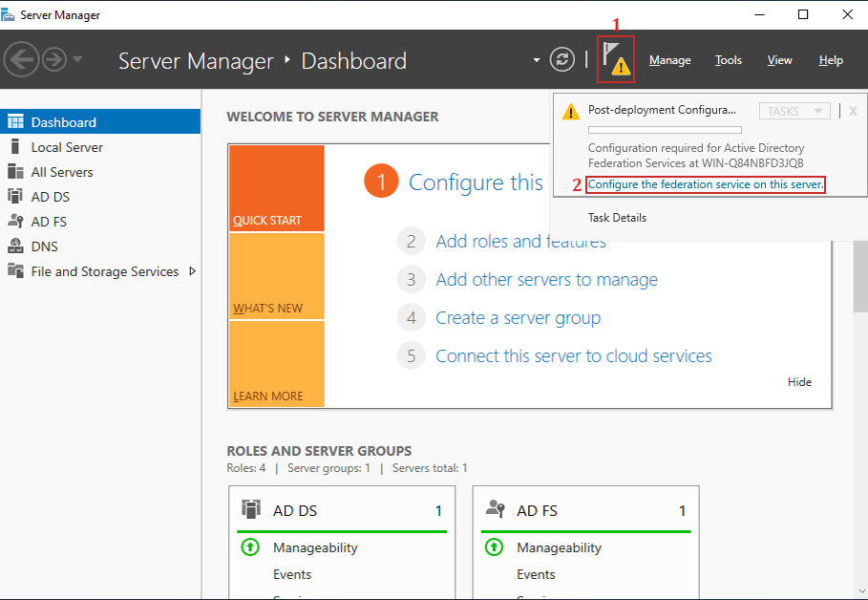Click Events in AD DS tile
The image size is (868, 600).
coord(292,574)
